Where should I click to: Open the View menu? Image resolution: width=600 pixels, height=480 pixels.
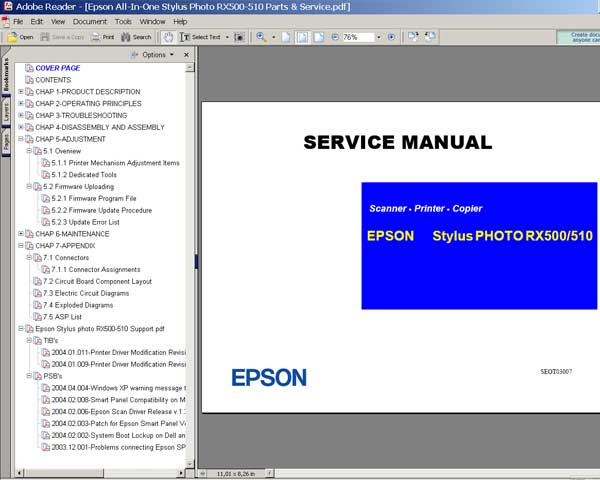[58, 21]
